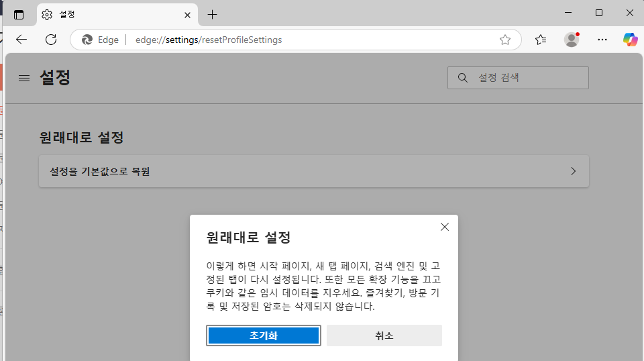Open Copilot sidebar icon

click(x=631, y=40)
